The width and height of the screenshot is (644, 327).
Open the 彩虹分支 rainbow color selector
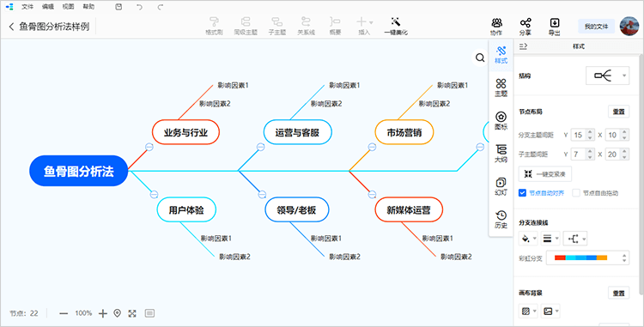pos(587,257)
